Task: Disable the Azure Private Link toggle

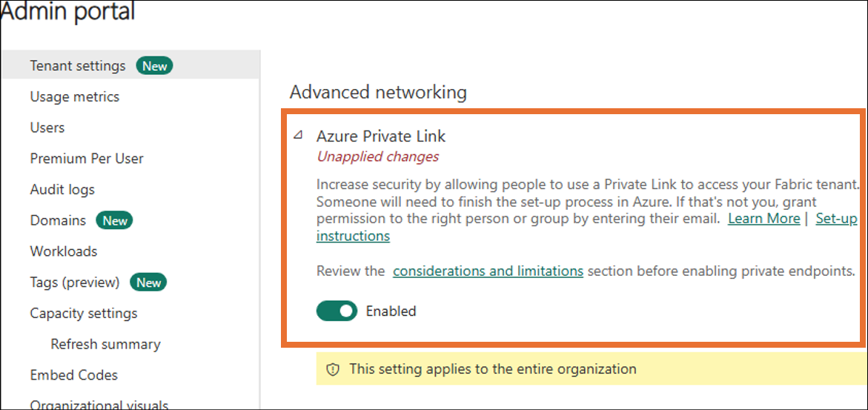Action: [337, 311]
